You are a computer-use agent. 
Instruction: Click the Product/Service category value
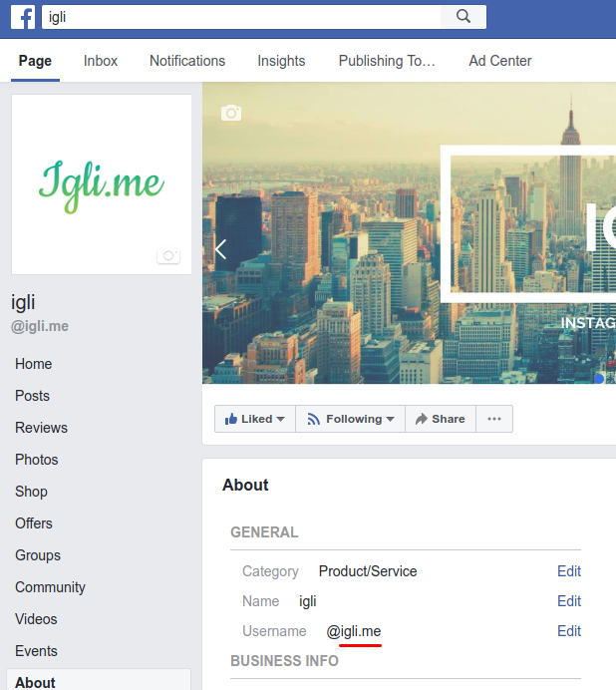[368, 571]
